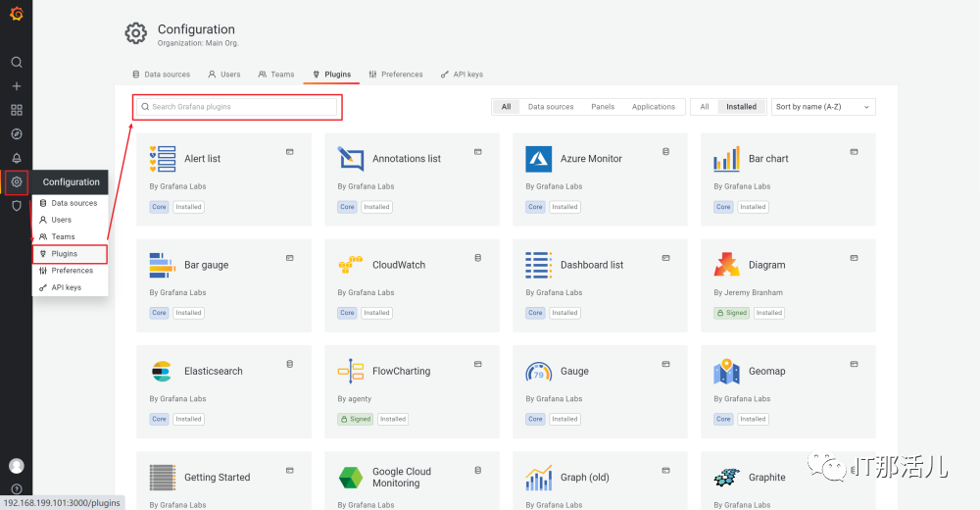The height and width of the screenshot is (510, 980).
Task: Open the Elasticsearch plugin title
Action: pyautogui.click(x=213, y=371)
